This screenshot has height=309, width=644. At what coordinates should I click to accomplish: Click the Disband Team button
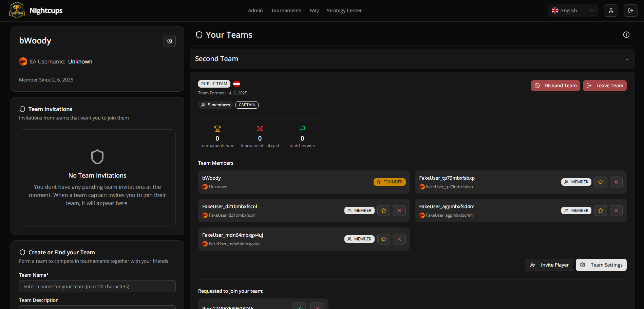coord(555,86)
